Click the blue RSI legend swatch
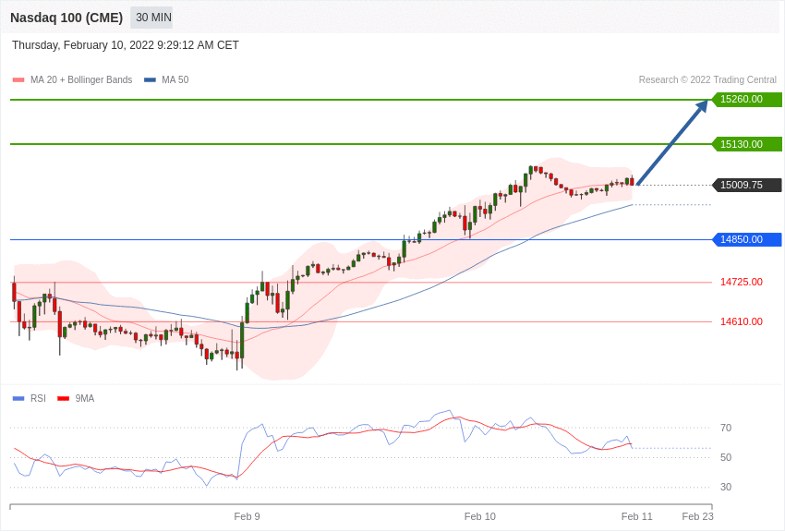The width and height of the screenshot is (785, 532). click(18, 399)
